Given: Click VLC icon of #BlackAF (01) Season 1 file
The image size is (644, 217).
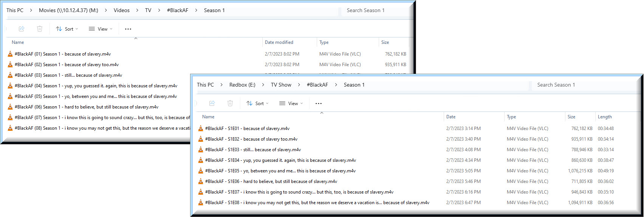Looking at the screenshot, I should (10, 54).
